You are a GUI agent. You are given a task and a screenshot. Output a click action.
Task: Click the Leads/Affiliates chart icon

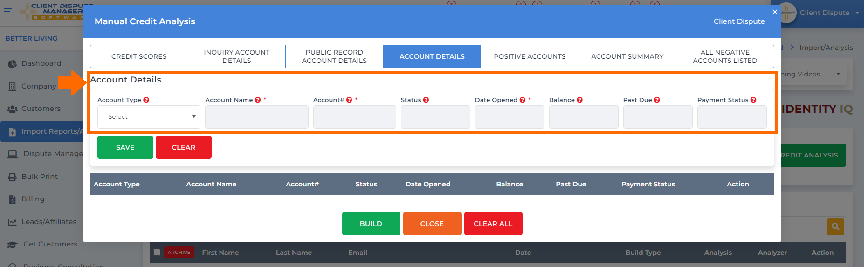[x=13, y=222]
